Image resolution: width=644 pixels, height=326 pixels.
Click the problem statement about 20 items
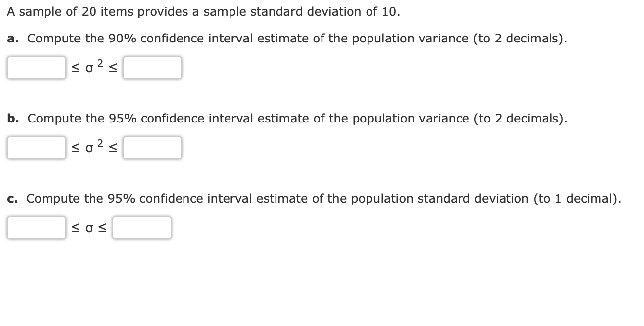(x=163, y=11)
